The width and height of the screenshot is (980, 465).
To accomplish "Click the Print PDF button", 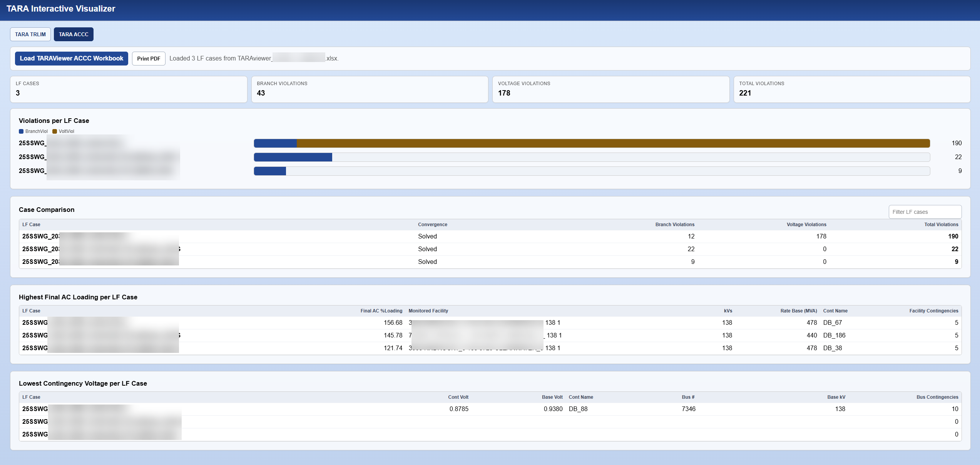I will click(x=149, y=59).
